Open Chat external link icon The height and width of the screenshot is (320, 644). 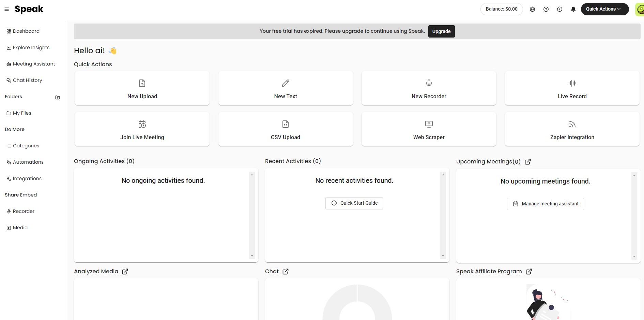click(286, 272)
